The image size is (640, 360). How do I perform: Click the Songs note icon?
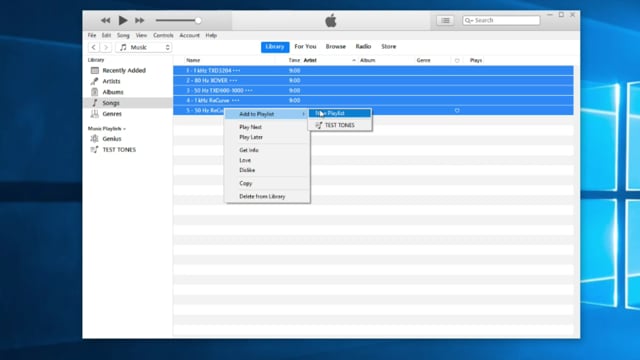point(95,103)
